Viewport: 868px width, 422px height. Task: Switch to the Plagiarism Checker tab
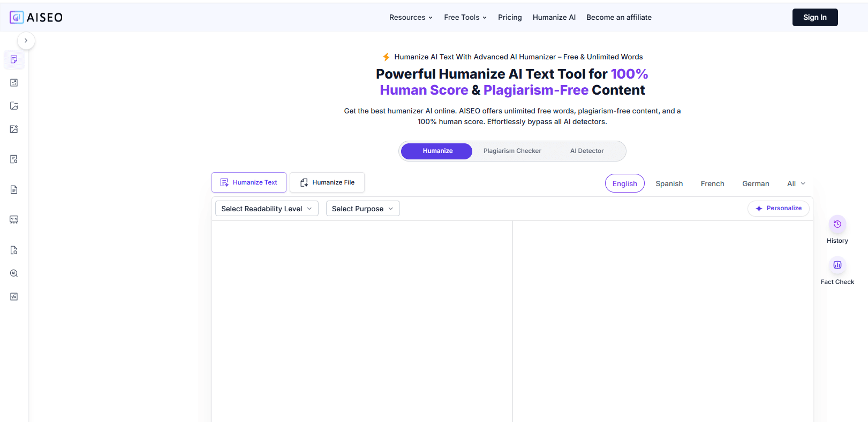pyautogui.click(x=512, y=151)
